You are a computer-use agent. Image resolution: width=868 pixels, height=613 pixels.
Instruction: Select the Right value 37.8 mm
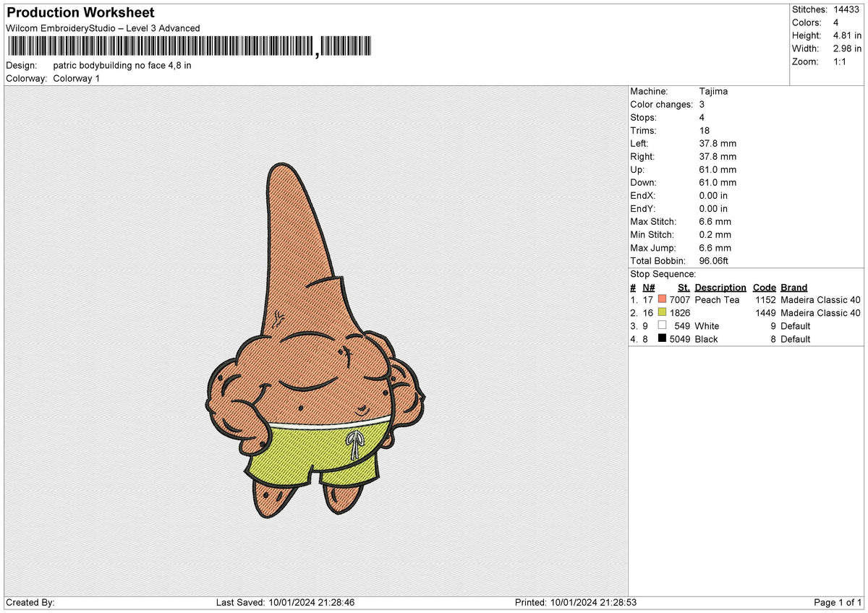pyautogui.click(x=718, y=157)
